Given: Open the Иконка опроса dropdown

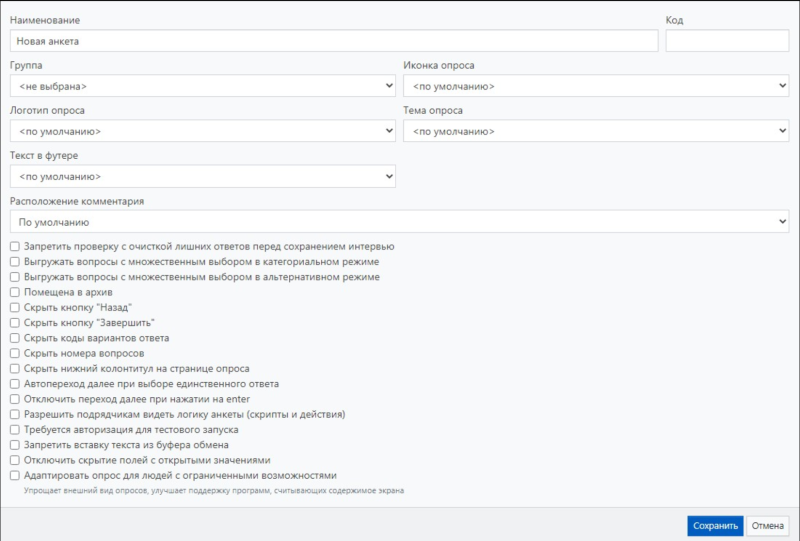Looking at the screenshot, I should point(596,86).
